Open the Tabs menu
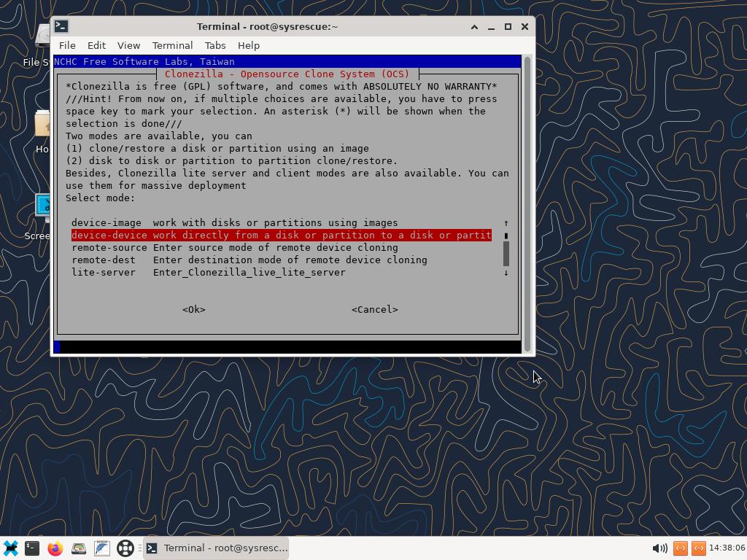 (214, 45)
